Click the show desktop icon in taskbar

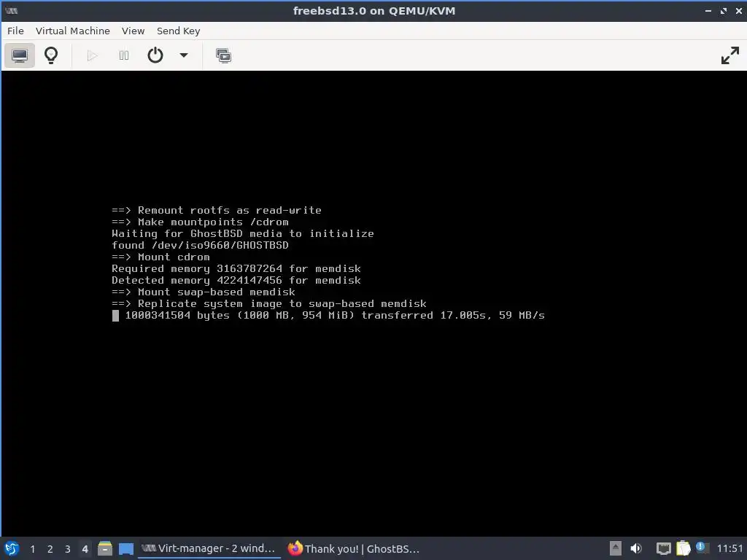click(125, 549)
